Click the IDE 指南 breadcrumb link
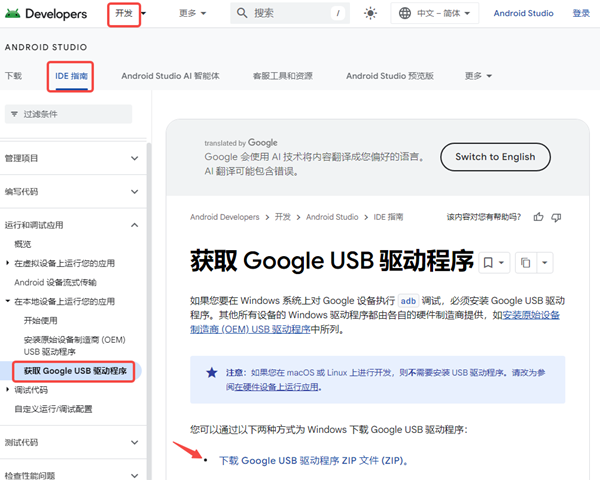This screenshot has height=480, width=600. (x=388, y=217)
